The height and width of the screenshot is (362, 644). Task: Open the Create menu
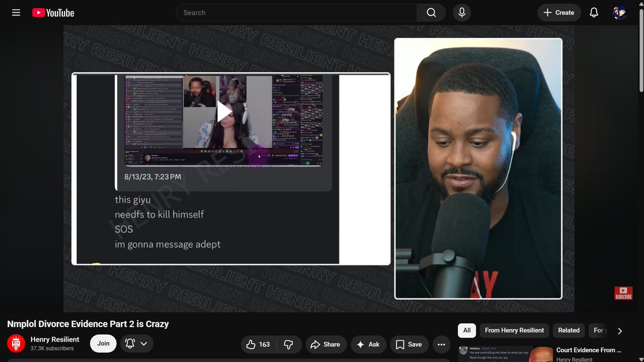coord(559,12)
